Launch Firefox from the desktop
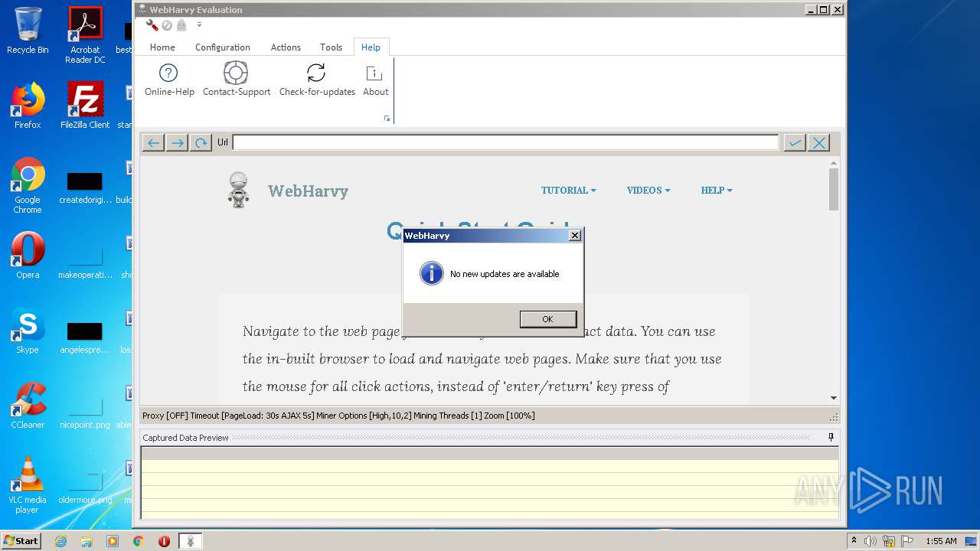The image size is (980, 551). [x=28, y=106]
